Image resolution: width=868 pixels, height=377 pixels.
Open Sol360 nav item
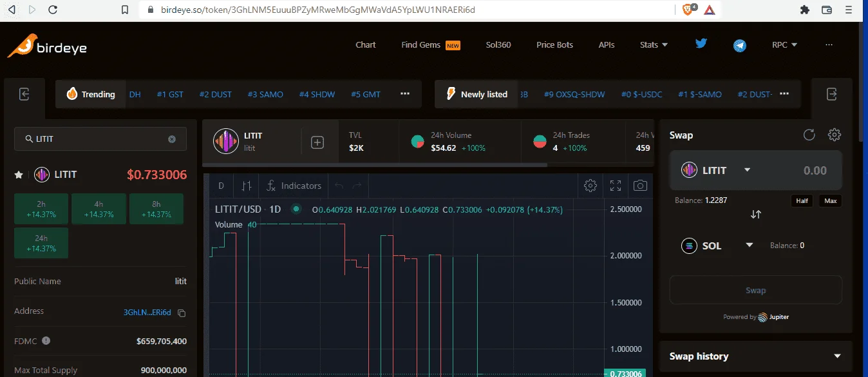pos(498,45)
